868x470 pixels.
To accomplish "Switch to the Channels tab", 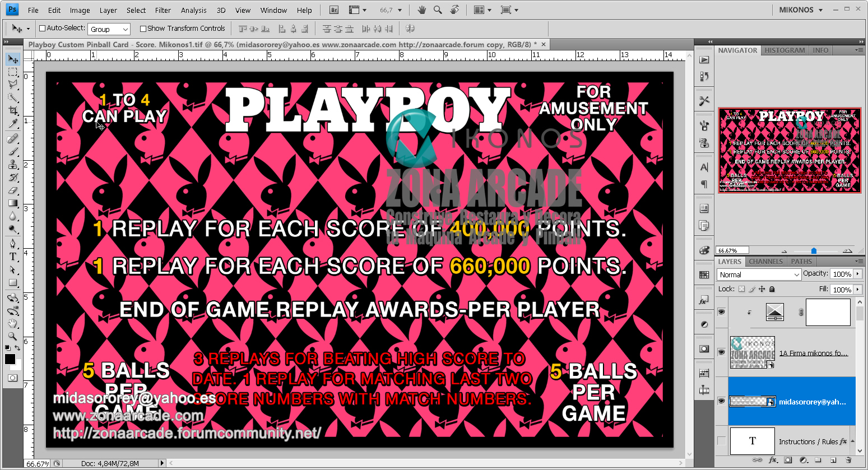I will (x=766, y=262).
